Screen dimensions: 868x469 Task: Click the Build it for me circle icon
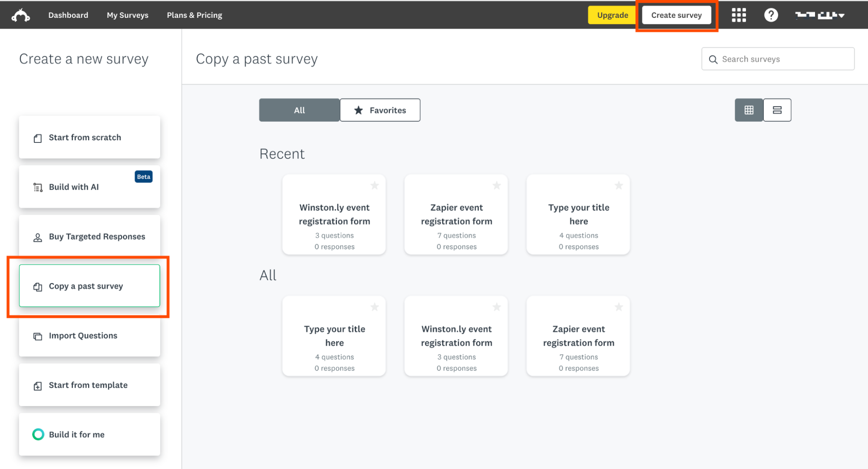point(38,435)
